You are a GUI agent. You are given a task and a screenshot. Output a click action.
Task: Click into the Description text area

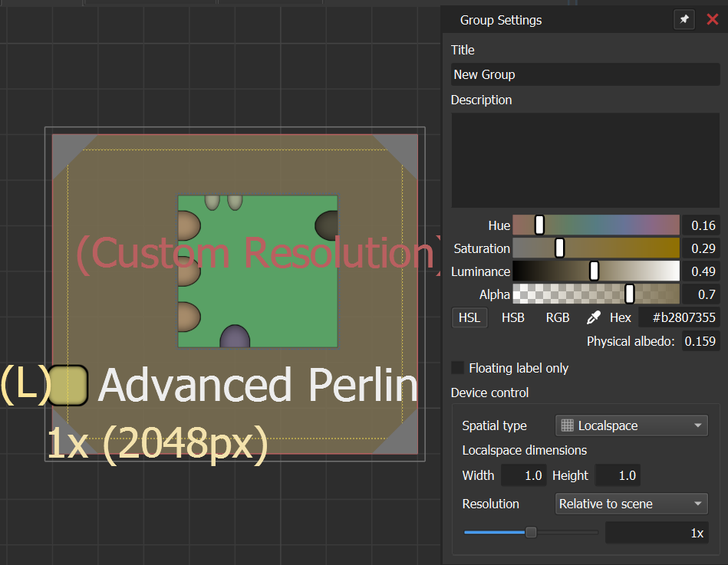click(x=585, y=159)
